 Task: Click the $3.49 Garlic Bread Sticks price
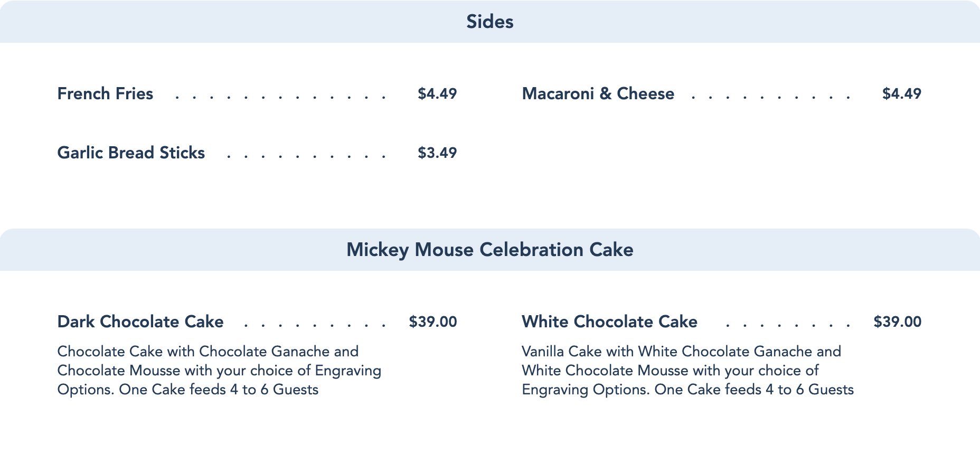pos(437,153)
